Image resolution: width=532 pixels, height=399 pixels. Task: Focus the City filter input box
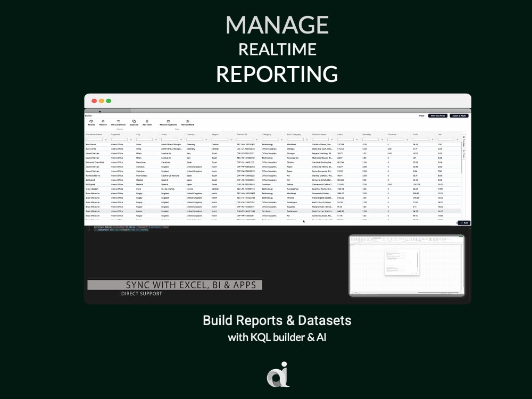point(145,139)
